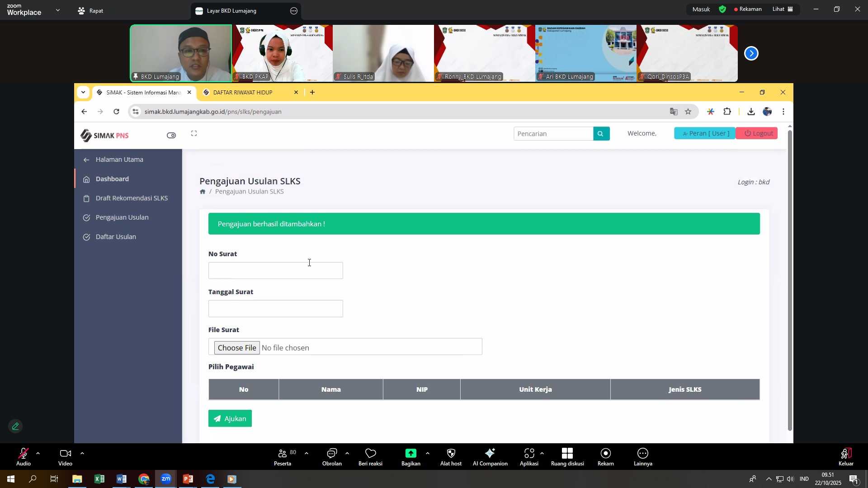Click the Choose File button
Screen dimensions: 868x488
coord(236,348)
